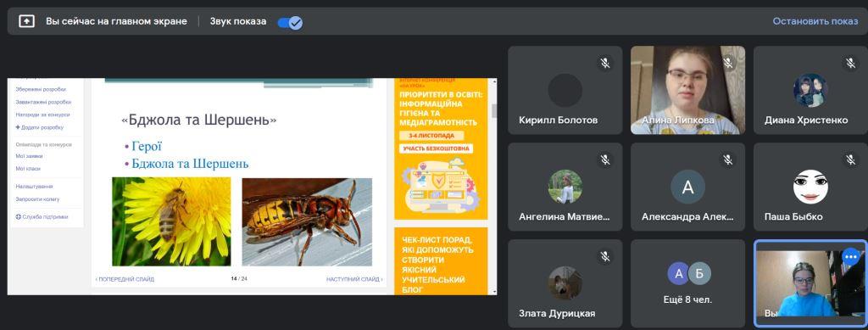The height and width of the screenshot is (330, 868).
Task: Click the bee on dandelion picture
Action: point(171,221)
